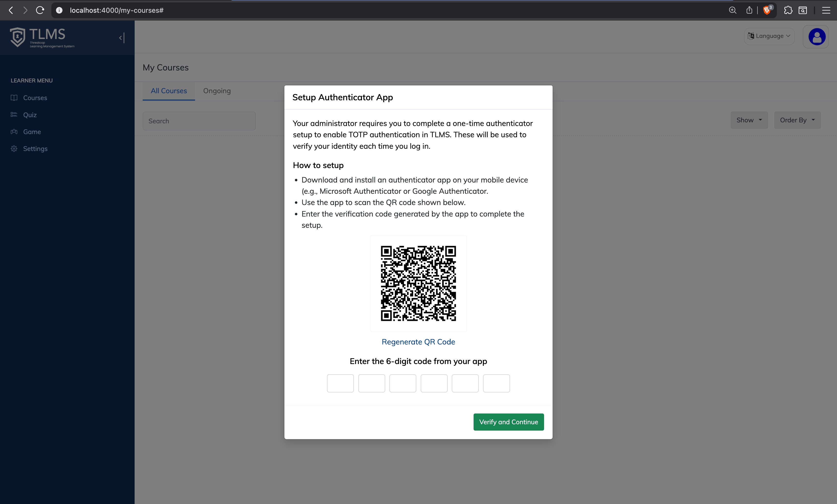
Task: Open the Language dropdown
Action: (769, 36)
